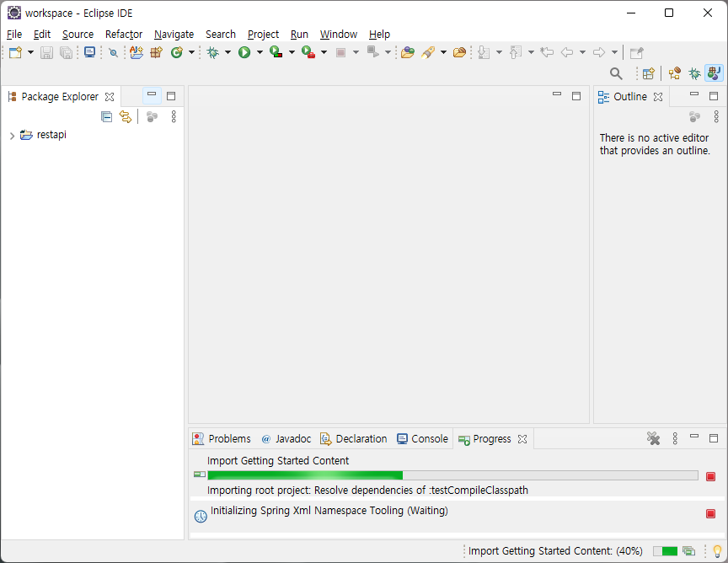This screenshot has width=728, height=563.
Task: Click the green Run play button
Action: pyautogui.click(x=244, y=52)
